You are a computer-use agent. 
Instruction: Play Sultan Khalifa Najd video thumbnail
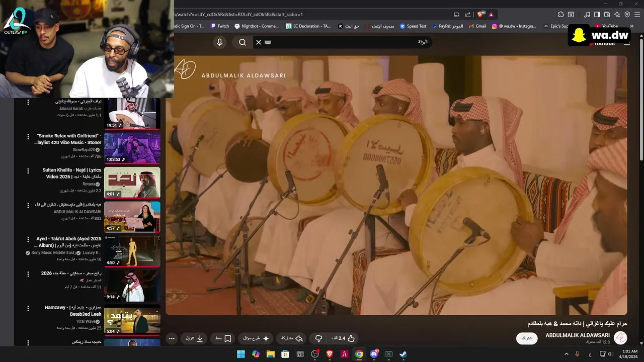(x=132, y=182)
